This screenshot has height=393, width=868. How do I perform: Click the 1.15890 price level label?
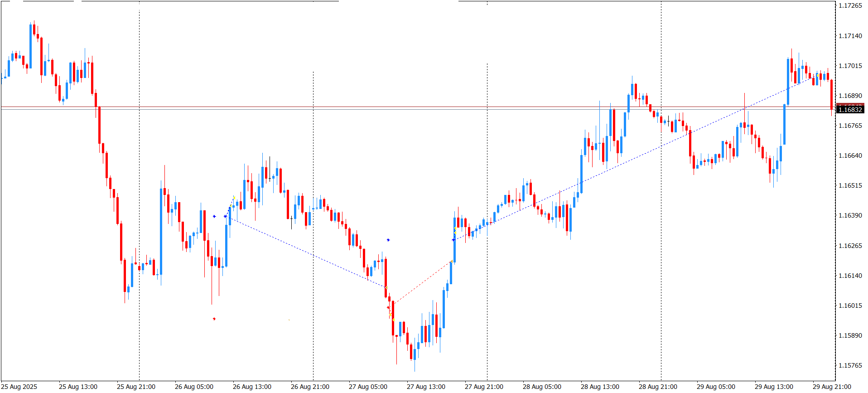(x=850, y=335)
